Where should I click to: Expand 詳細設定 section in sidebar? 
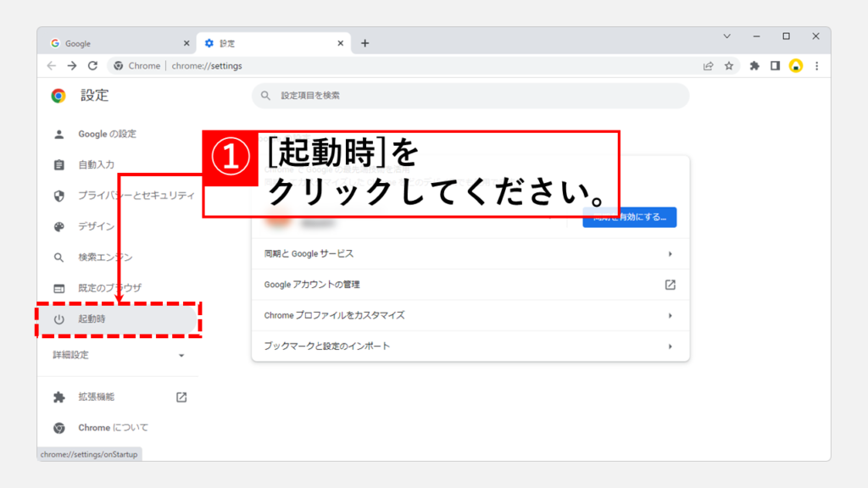[x=118, y=355]
